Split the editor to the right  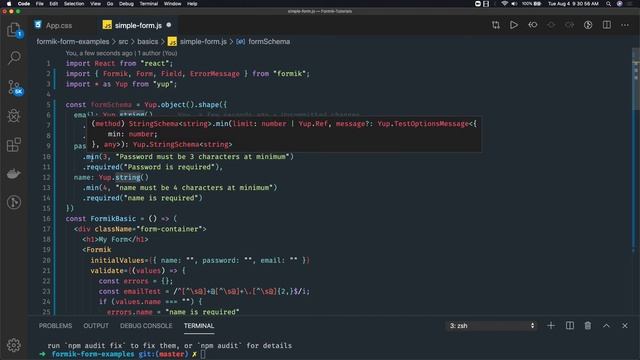click(x=607, y=25)
